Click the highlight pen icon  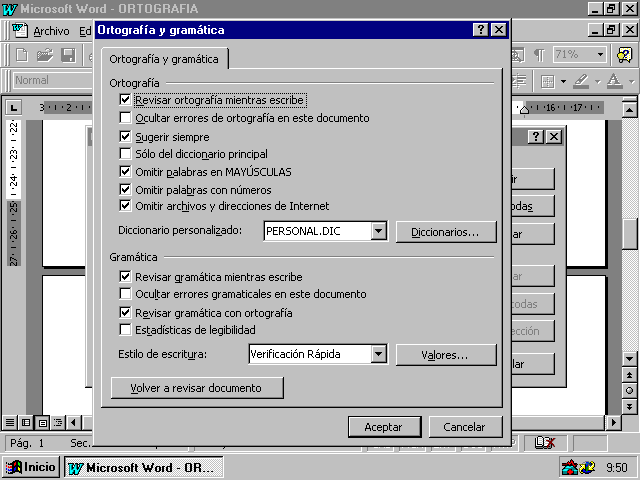(581, 81)
